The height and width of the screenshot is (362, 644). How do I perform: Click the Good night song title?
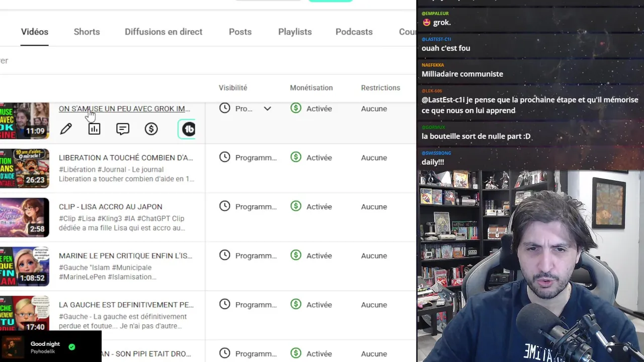(45, 344)
